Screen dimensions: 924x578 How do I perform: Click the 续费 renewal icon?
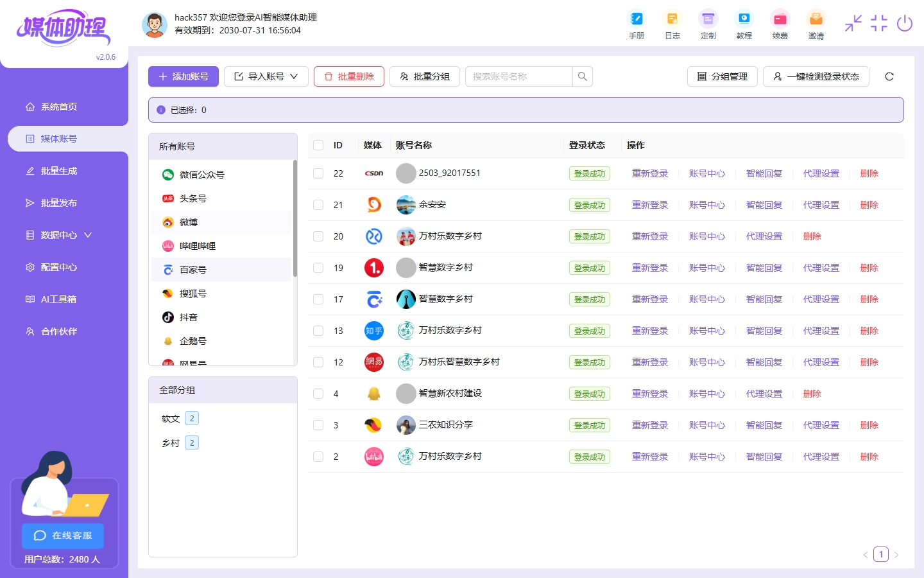[780, 19]
